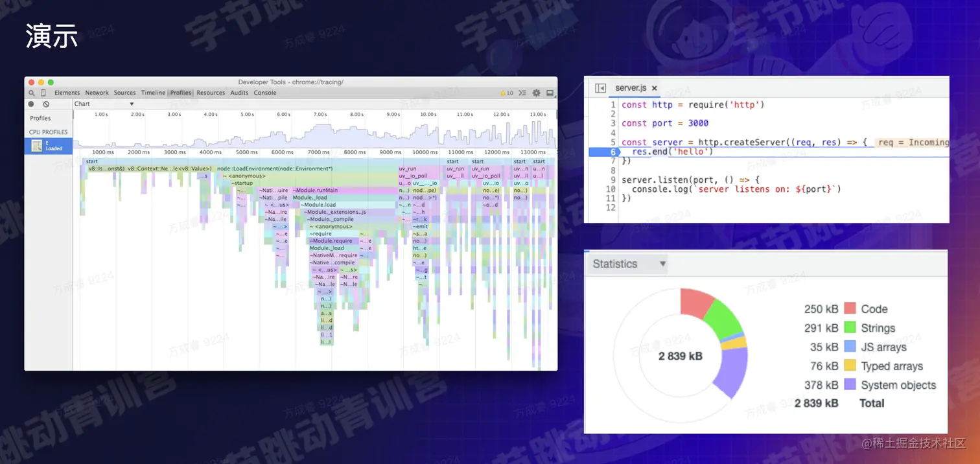This screenshot has height=464, width=980.
Task: Select the loaded CPU profile entry
Action: (x=49, y=146)
